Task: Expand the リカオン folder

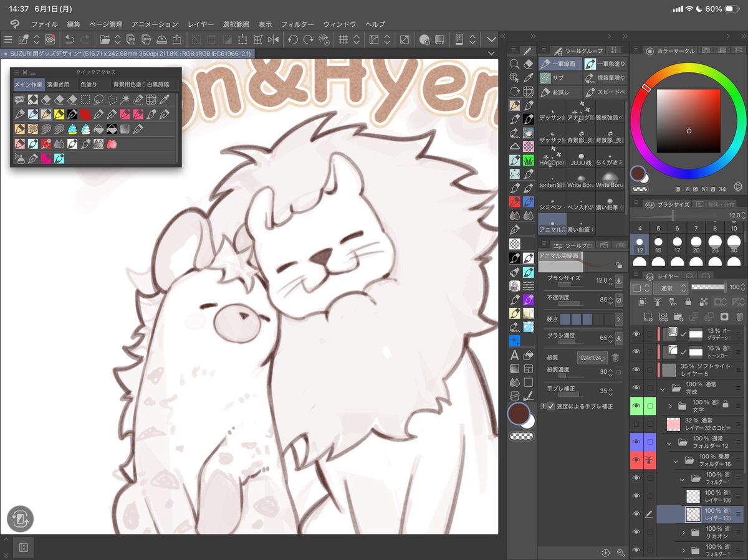Action: click(x=683, y=533)
